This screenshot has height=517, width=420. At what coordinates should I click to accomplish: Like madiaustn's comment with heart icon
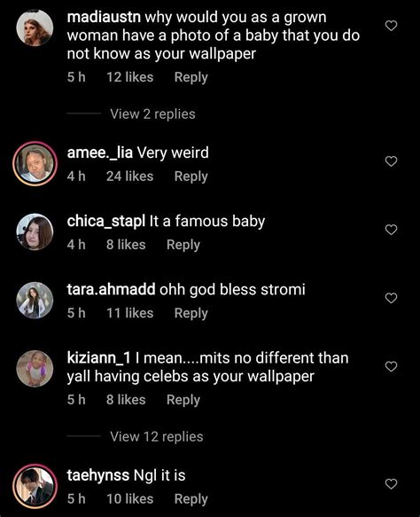pyautogui.click(x=391, y=26)
